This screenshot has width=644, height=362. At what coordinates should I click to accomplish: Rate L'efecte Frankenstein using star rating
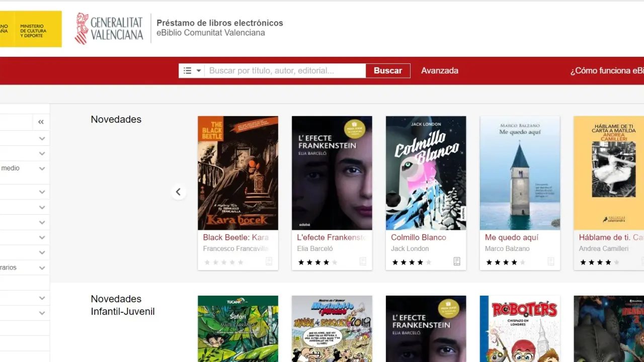point(317,262)
